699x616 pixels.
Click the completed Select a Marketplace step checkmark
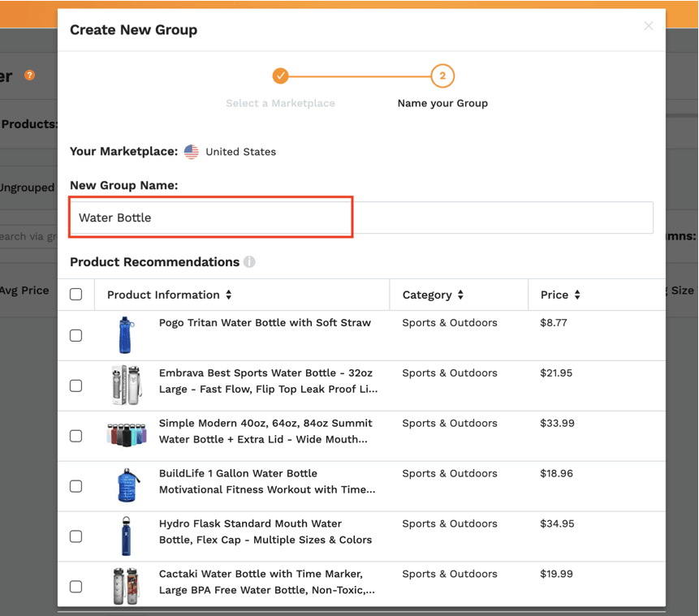tap(280, 75)
